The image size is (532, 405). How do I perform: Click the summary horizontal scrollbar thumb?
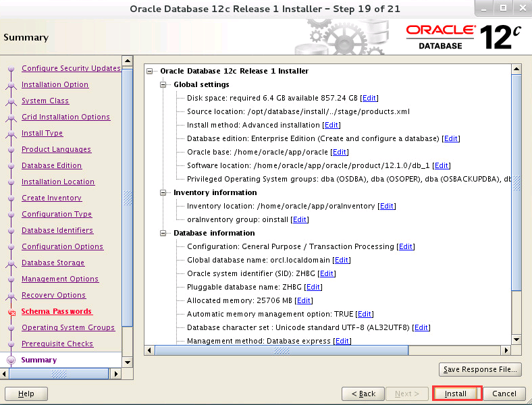282,350
